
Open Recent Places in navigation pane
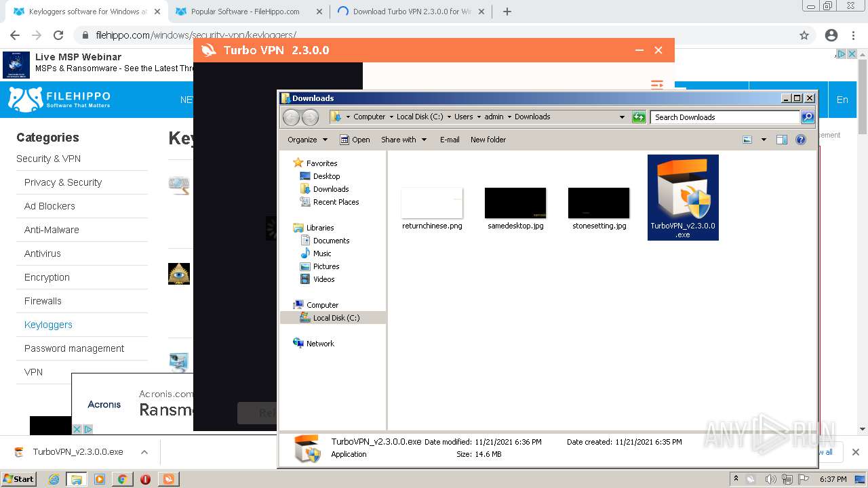pyautogui.click(x=336, y=202)
